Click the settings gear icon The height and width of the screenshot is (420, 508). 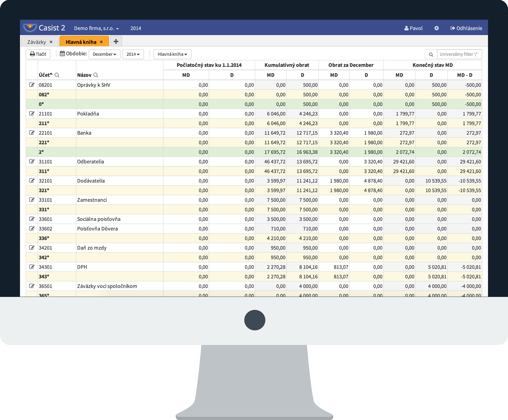pos(436,28)
